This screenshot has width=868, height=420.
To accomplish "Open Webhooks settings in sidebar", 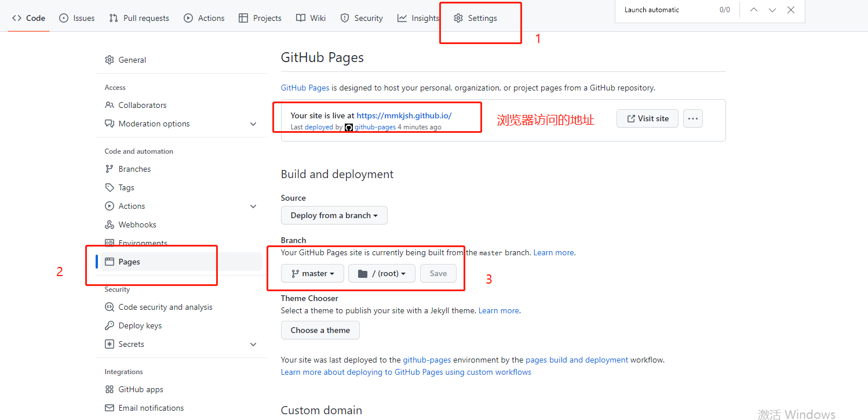I will pos(181,225).
